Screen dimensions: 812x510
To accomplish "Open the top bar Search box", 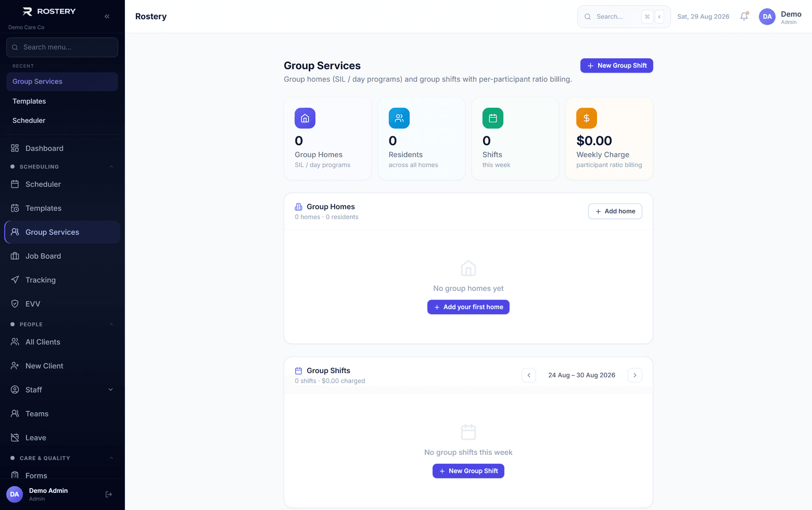I will tap(624, 17).
